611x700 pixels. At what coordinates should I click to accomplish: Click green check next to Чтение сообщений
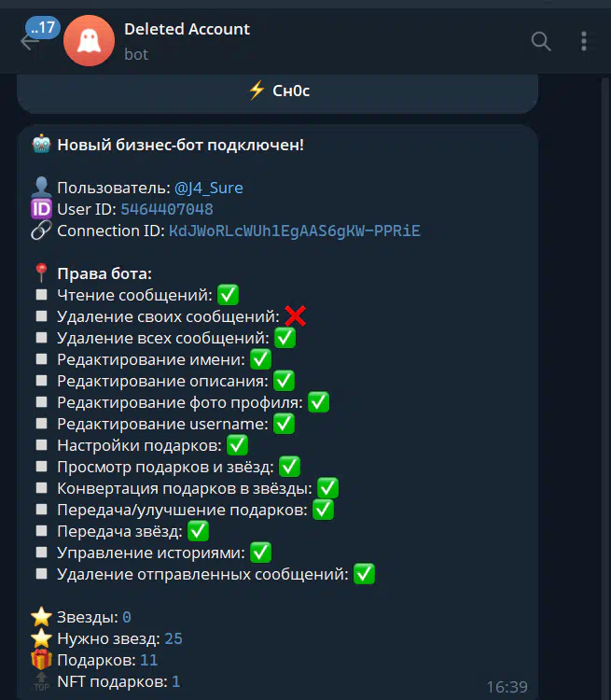click(228, 295)
